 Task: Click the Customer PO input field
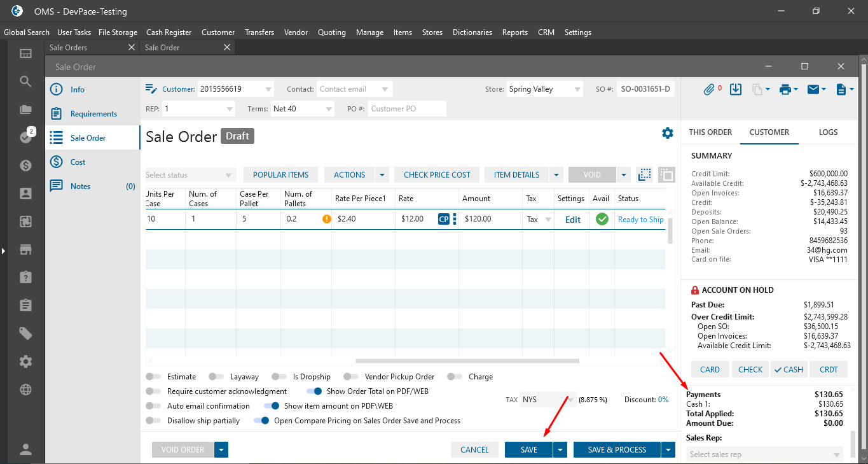pos(407,109)
